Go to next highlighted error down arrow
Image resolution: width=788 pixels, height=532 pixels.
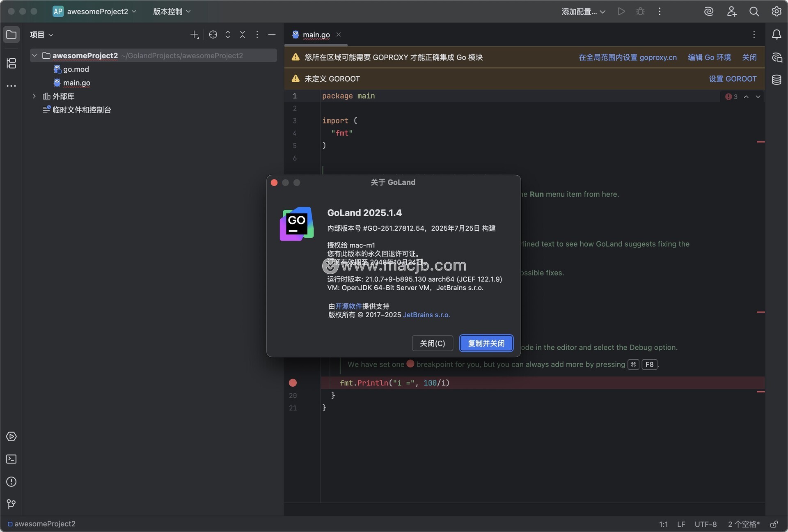point(758,96)
